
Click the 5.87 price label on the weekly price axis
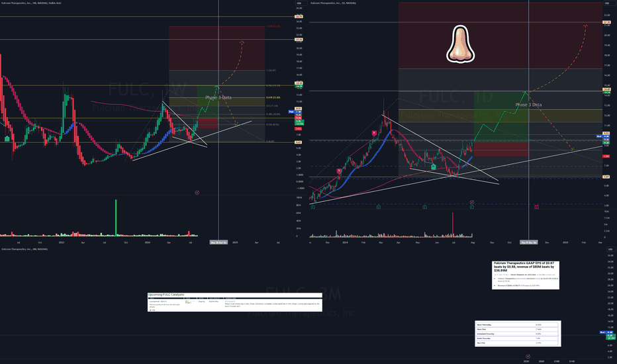299,142
